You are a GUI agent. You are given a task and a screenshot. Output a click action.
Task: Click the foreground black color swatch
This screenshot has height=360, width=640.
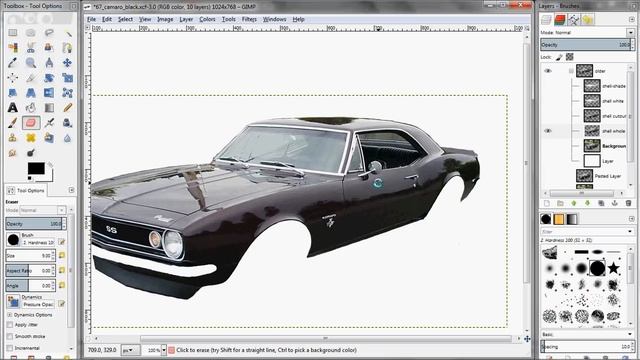pos(36,168)
